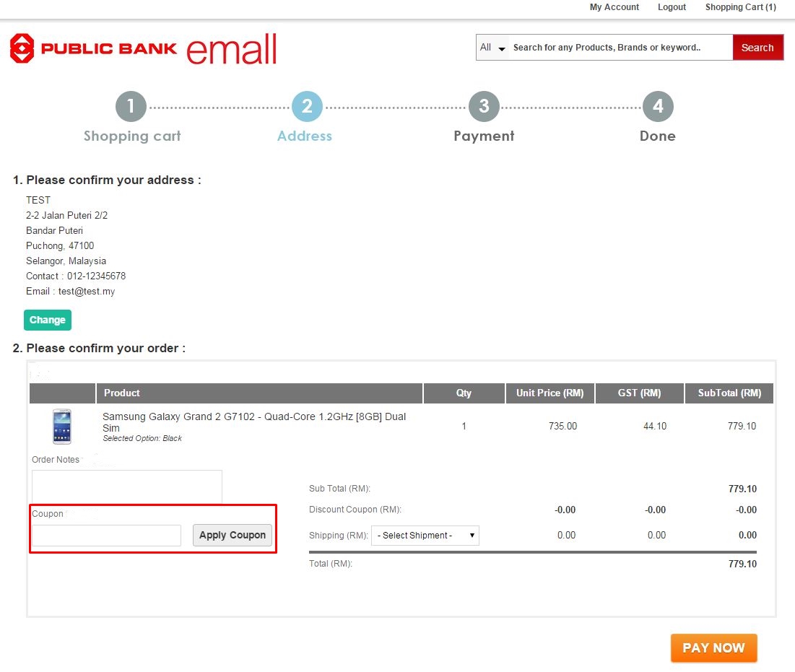Click the unit price value 735.00
The width and height of the screenshot is (795, 672).
[x=562, y=426]
